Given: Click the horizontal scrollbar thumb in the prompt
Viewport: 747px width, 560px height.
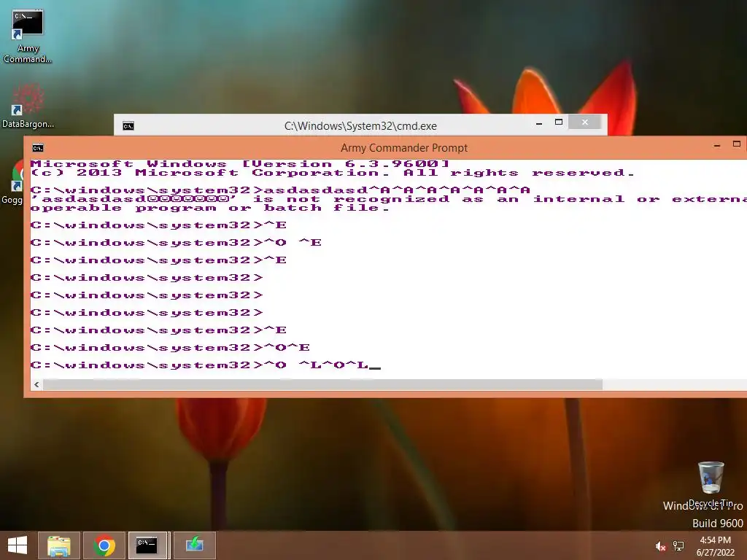Looking at the screenshot, I should [322, 384].
